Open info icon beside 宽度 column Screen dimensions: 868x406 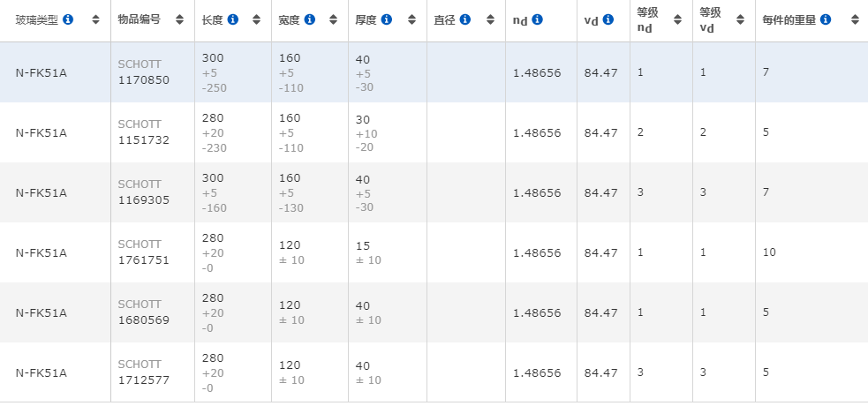point(310,20)
